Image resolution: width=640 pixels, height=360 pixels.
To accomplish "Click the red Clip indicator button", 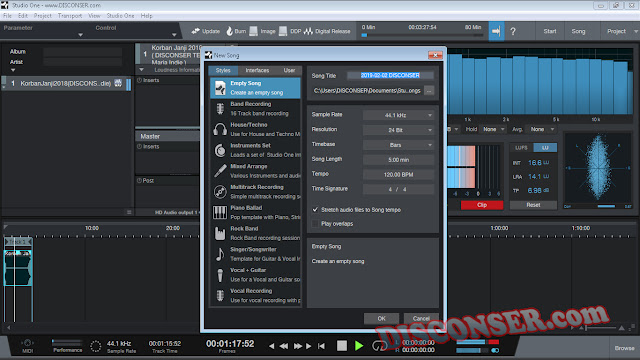I will (x=482, y=205).
